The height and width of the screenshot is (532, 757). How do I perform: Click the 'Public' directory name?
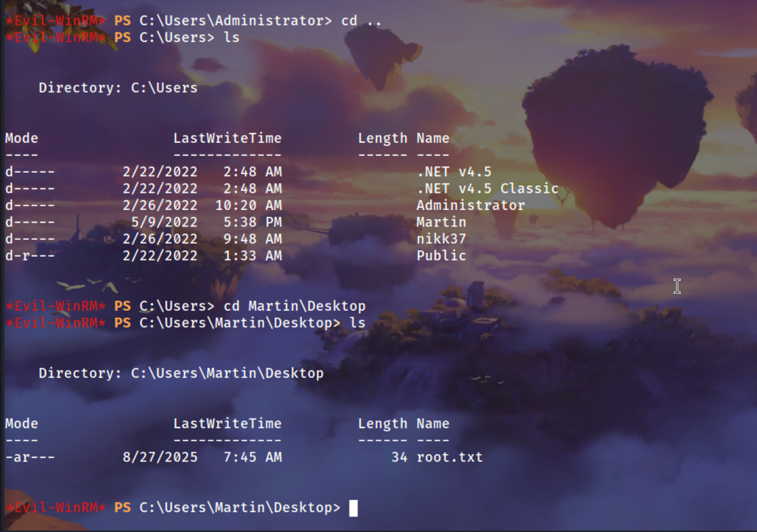441,256
